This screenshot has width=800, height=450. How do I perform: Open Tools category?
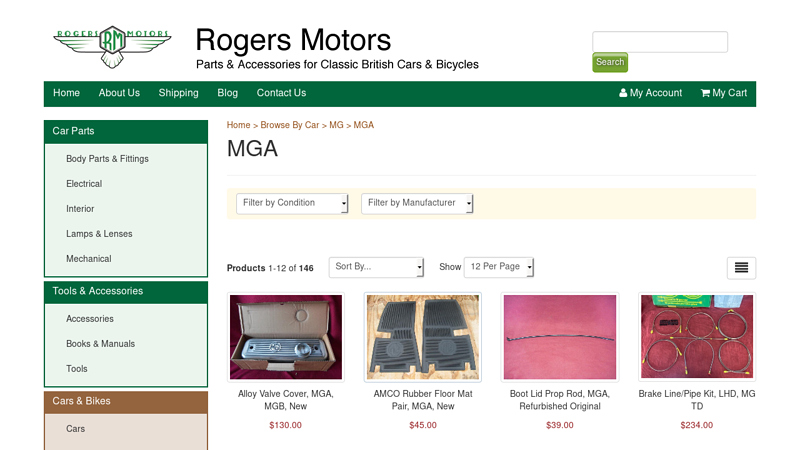[x=77, y=369]
